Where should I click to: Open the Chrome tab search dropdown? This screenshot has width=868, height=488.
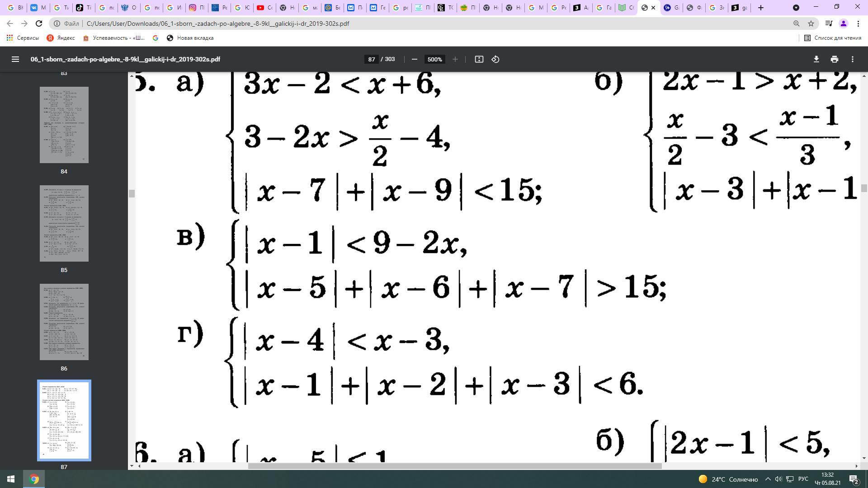point(796,8)
